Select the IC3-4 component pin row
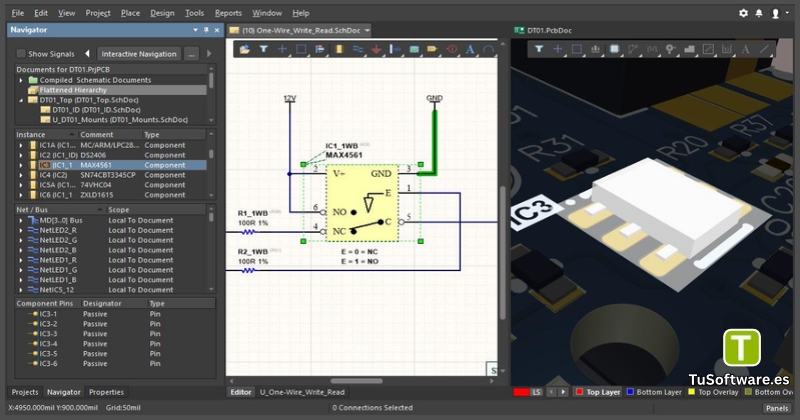The height and width of the screenshot is (420, 800). point(115,344)
